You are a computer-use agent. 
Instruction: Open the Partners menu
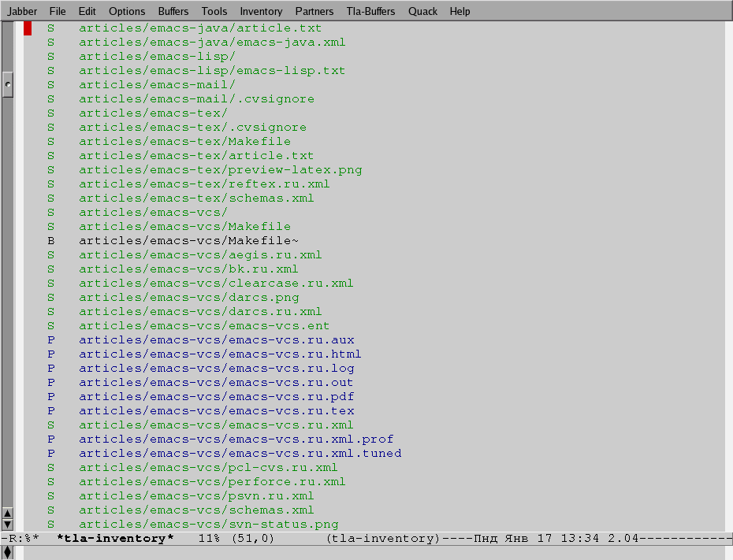tap(314, 11)
